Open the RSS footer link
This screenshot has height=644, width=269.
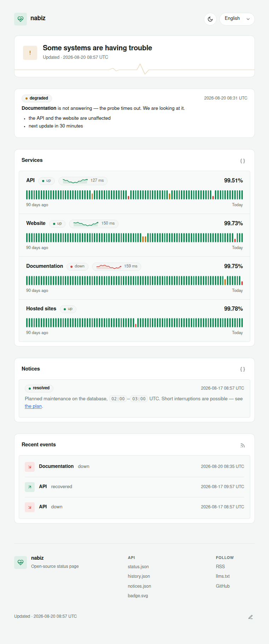click(x=221, y=567)
